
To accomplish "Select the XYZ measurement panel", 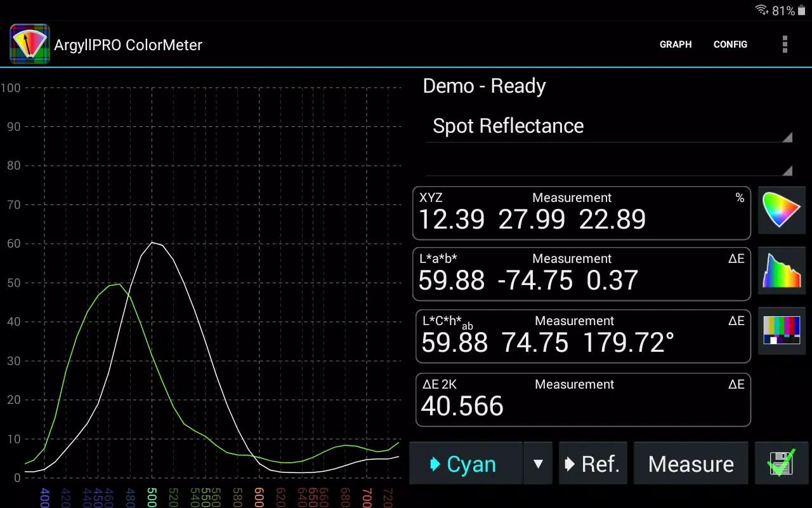I will (582, 213).
